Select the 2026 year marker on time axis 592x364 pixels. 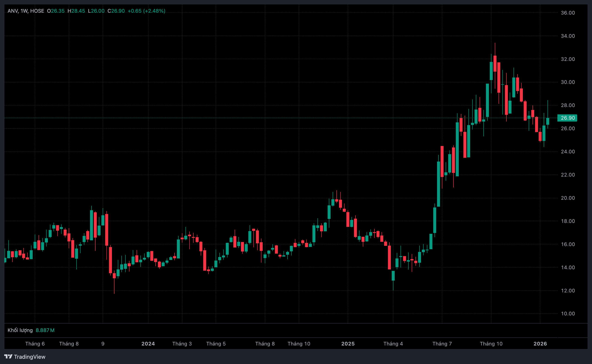pos(540,343)
